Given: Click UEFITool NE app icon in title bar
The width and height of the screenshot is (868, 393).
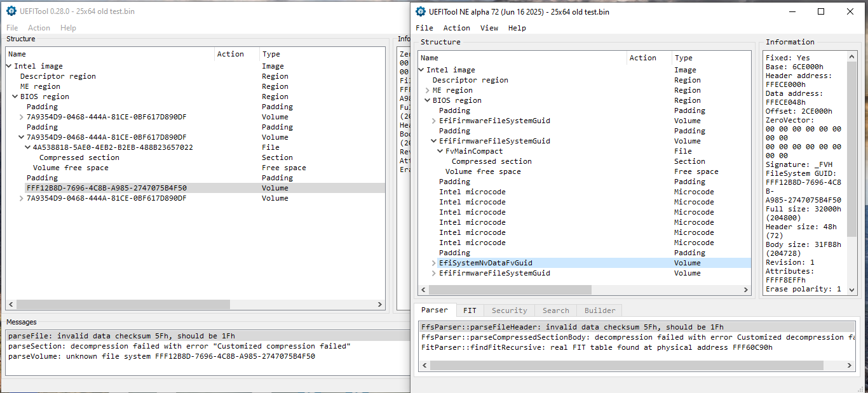Looking at the screenshot, I should click(421, 11).
